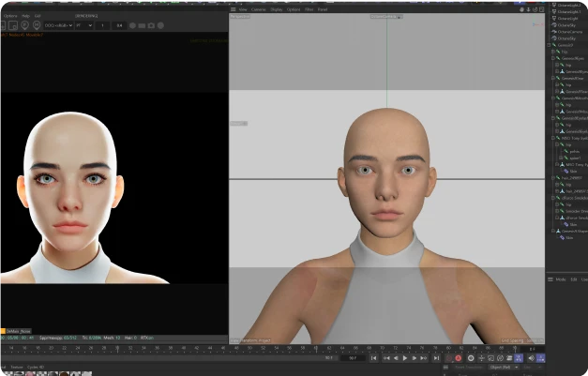Open the viewport Cameras menu

[x=259, y=9]
